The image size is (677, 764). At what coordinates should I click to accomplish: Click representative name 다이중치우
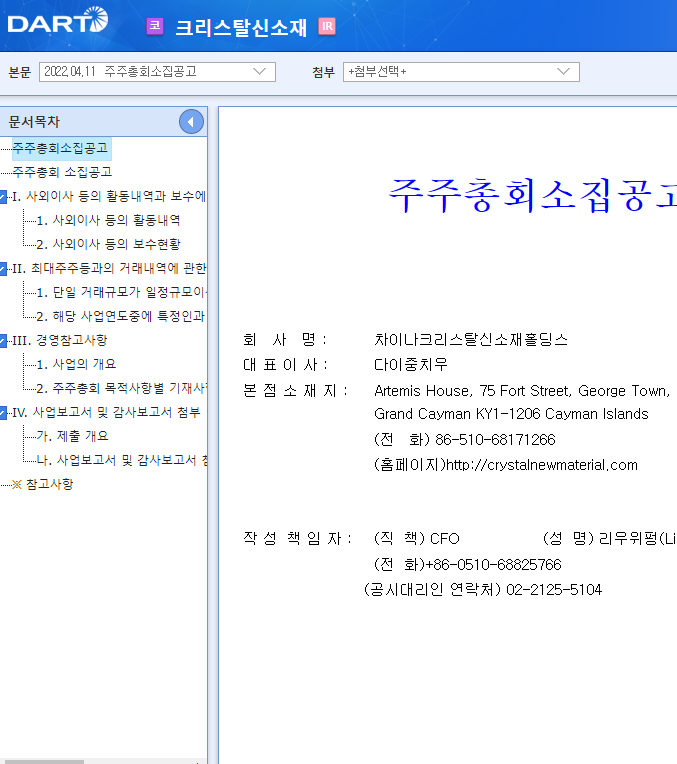click(x=410, y=364)
